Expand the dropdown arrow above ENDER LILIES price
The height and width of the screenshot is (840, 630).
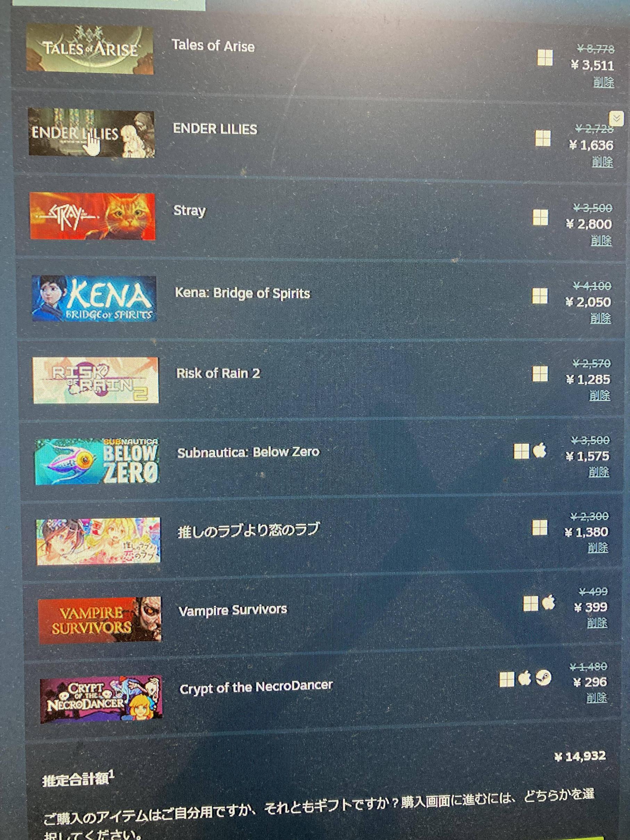tap(617, 118)
